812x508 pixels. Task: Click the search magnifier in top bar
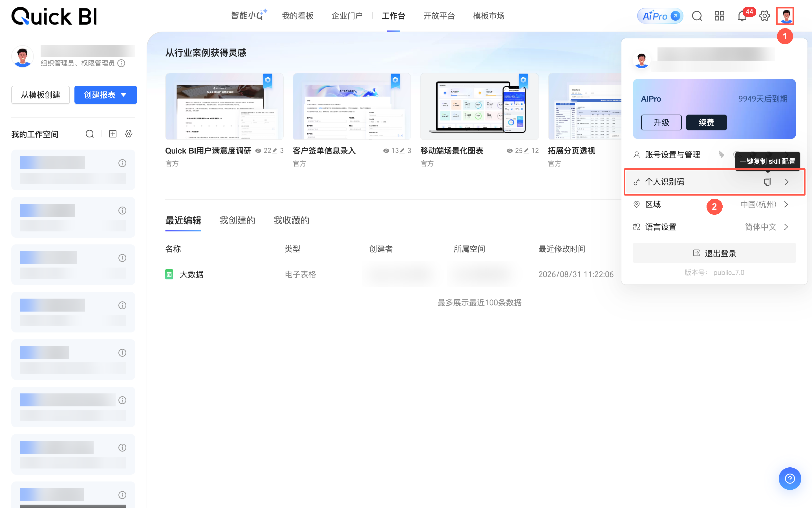tap(697, 16)
